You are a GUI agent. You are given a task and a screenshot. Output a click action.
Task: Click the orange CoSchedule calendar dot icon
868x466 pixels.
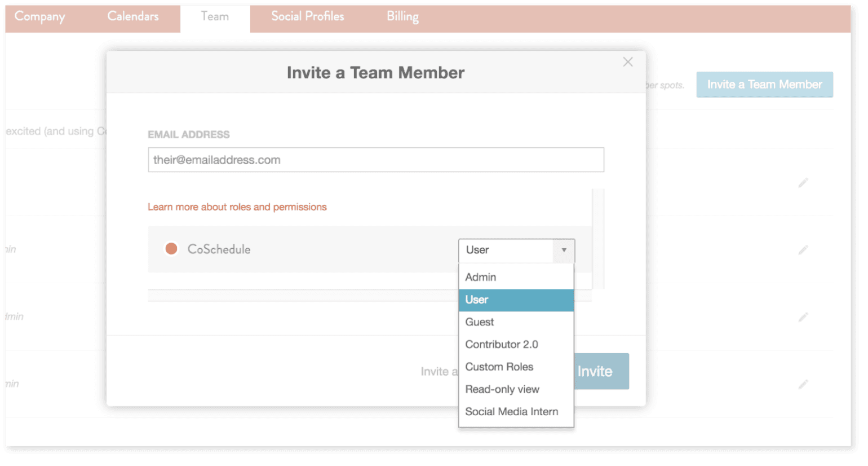pos(171,248)
